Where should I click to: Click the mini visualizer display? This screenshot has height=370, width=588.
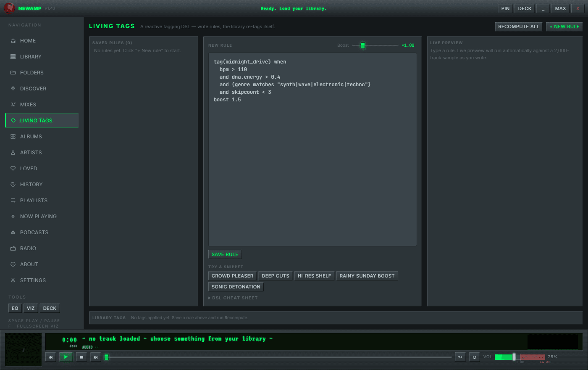tap(553, 341)
